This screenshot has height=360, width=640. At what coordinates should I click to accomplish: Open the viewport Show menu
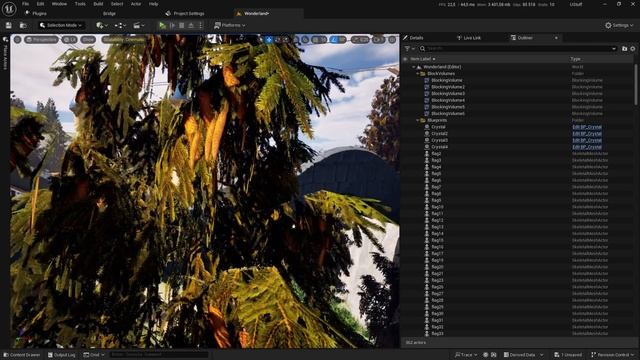[88, 40]
